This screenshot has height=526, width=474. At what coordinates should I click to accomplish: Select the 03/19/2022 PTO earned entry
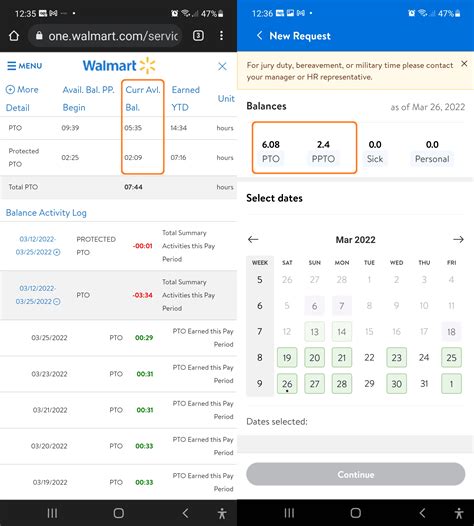click(x=118, y=482)
